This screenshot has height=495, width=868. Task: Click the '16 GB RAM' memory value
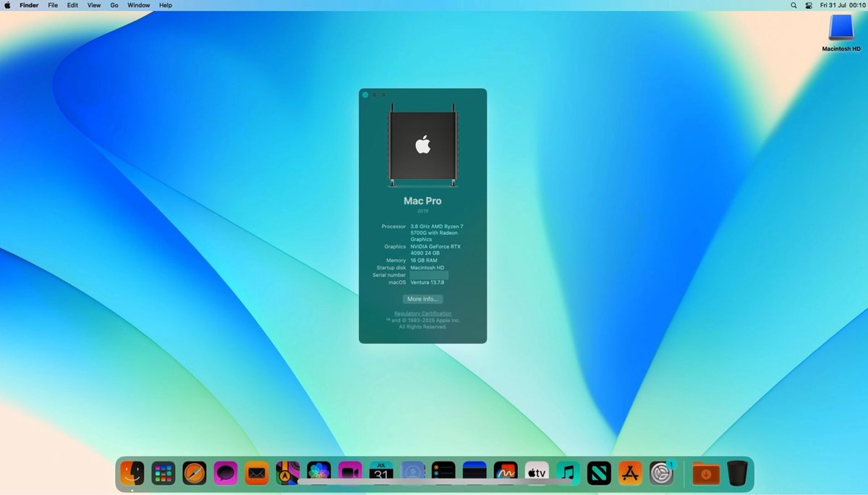click(x=424, y=261)
